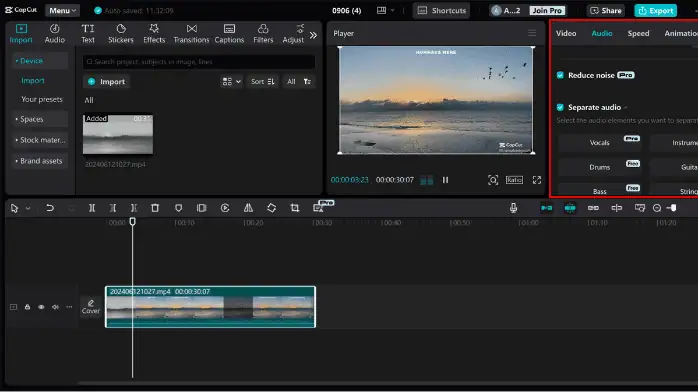This screenshot has width=698, height=392.
Task: Click the timeline zoom out circle icon
Action: [x=657, y=208]
